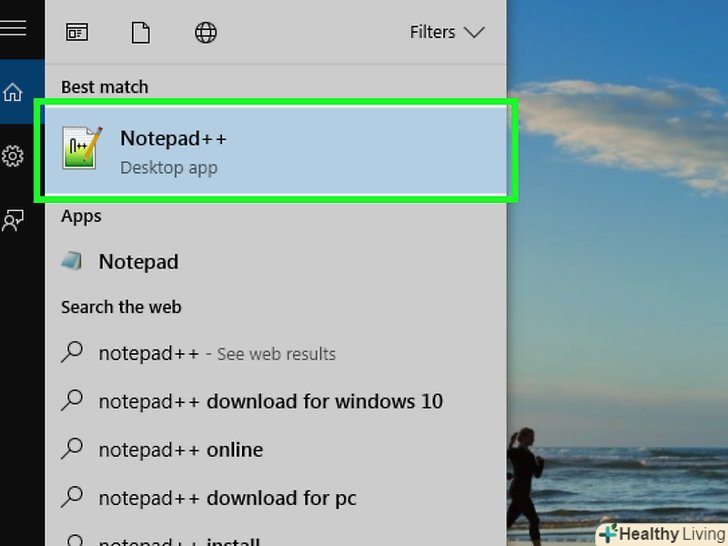This screenshot has width=728, height=546.
Task: Click magnifier beside 'download for pc'
Action: 72,497
